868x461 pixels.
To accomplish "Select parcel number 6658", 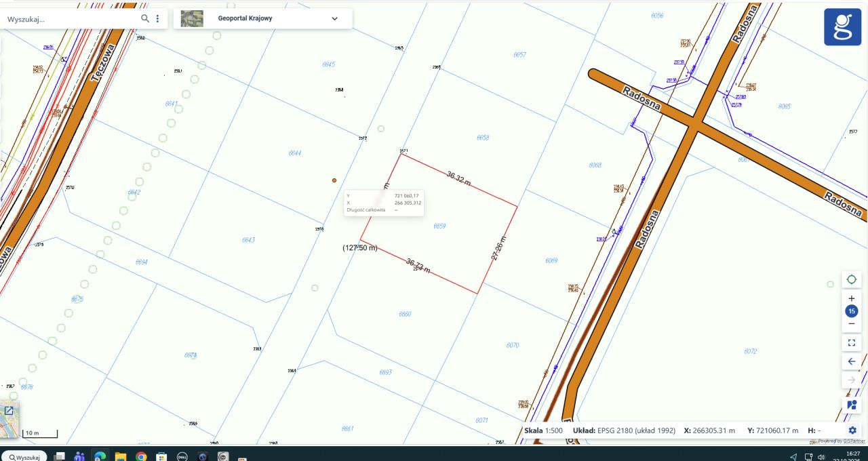I will pos(483,138).
